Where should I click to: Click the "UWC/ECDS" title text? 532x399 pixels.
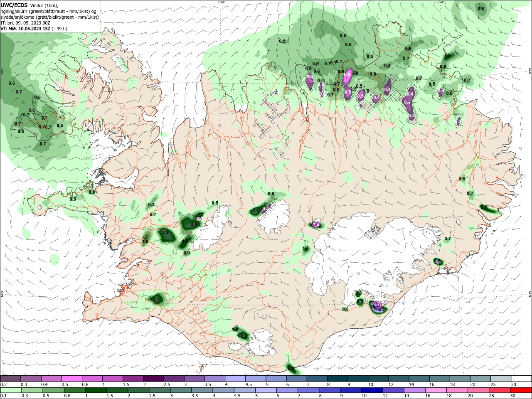point(15,5)
